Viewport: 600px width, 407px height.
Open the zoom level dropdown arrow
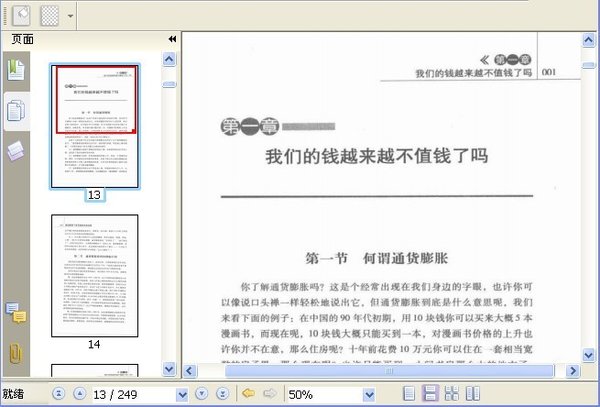point(369,394)
